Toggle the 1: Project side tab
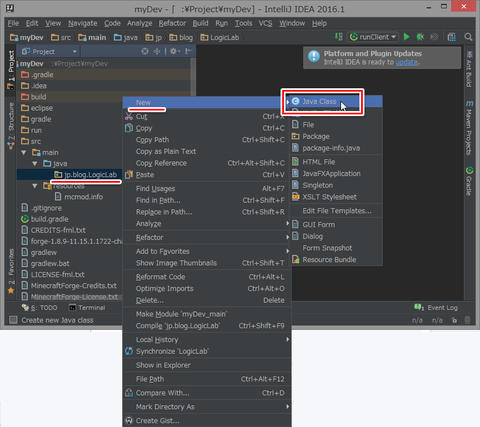This screenshot has width=480, height=427. coord(11,70)
